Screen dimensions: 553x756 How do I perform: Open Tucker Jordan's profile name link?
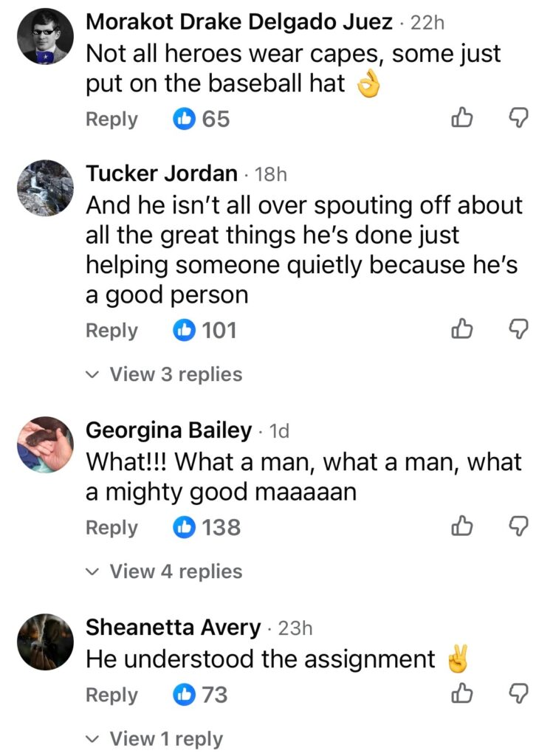click(x=162, y=174)
